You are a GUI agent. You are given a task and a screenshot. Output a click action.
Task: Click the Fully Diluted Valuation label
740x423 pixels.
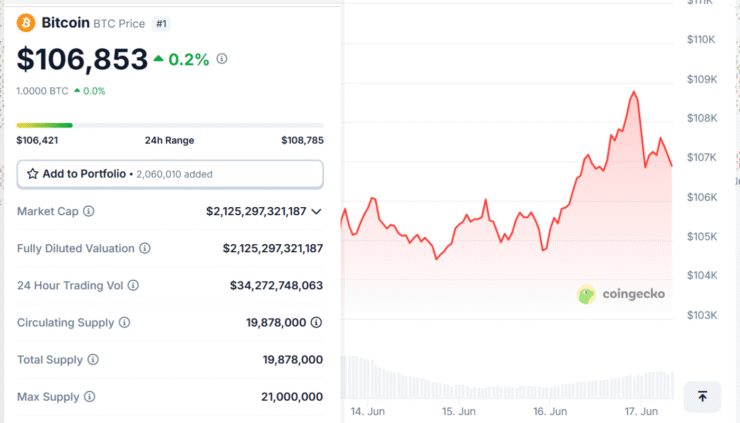coord(76,248)
